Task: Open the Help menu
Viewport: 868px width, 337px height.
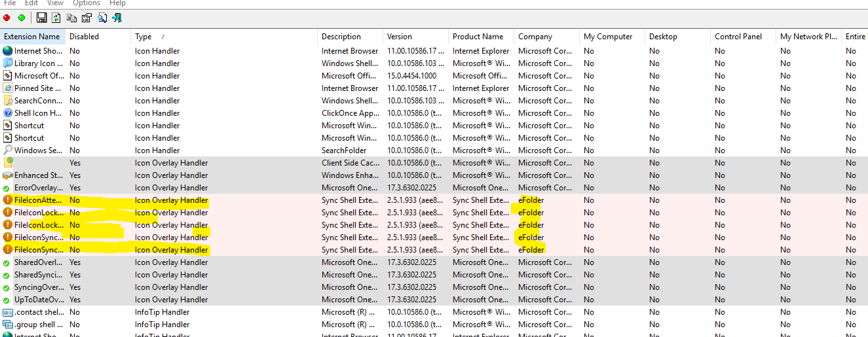Action: point(117,3)
